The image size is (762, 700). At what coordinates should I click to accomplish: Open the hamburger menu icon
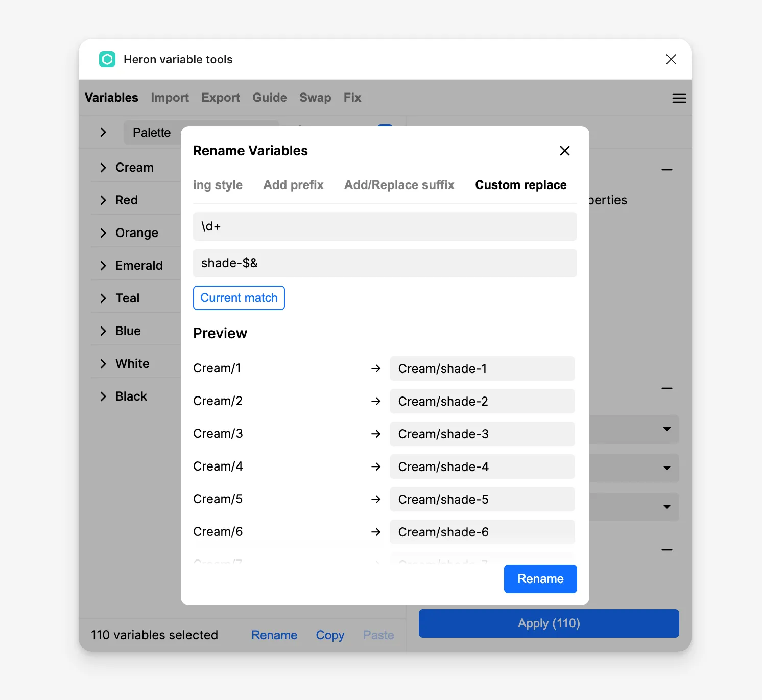(x=679, y=98)
